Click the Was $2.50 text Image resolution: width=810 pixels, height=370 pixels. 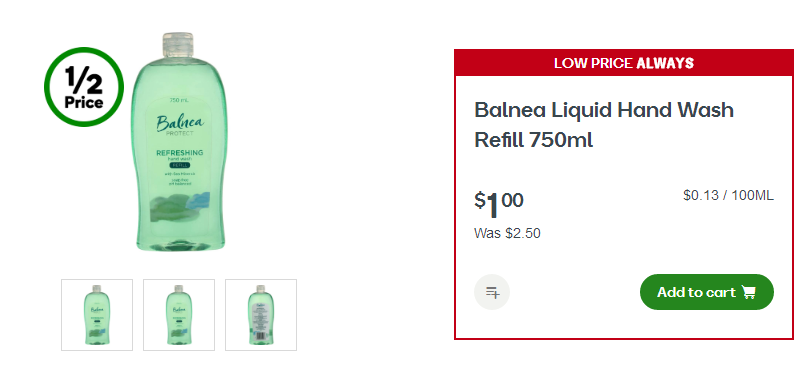pyautogui.click(x=507, y=234)
